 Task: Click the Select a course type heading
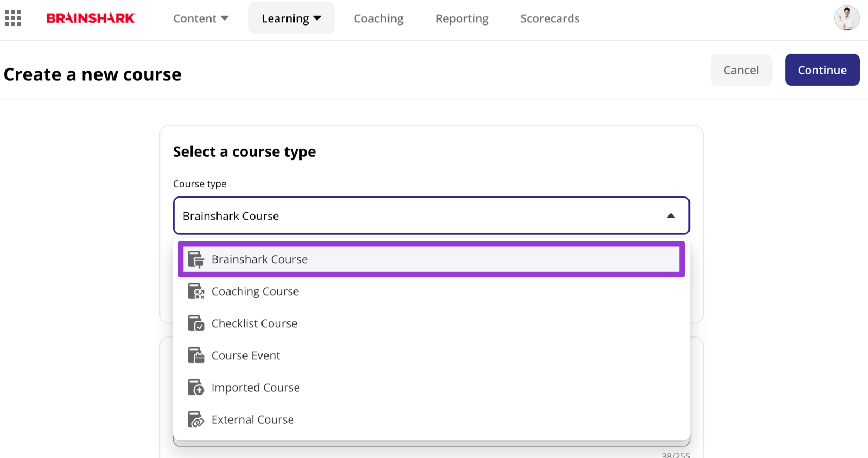pyautogui.click(x=244, y=152)
